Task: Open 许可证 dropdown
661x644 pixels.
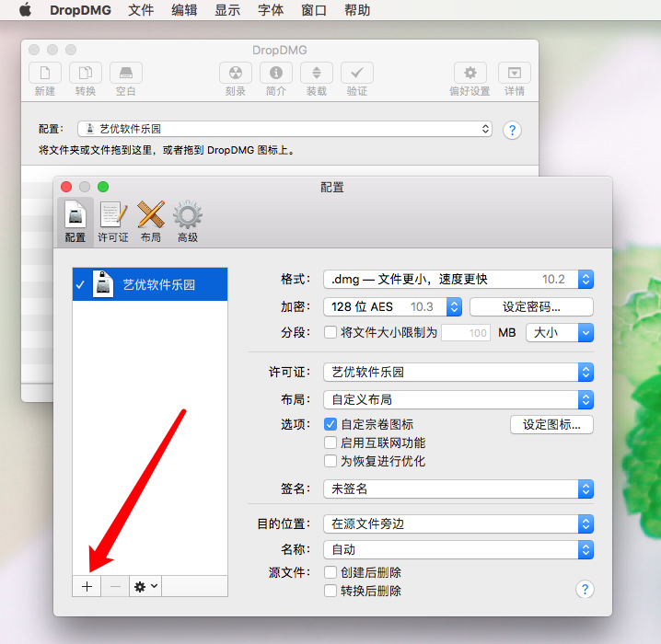Action: coord(458,373)
